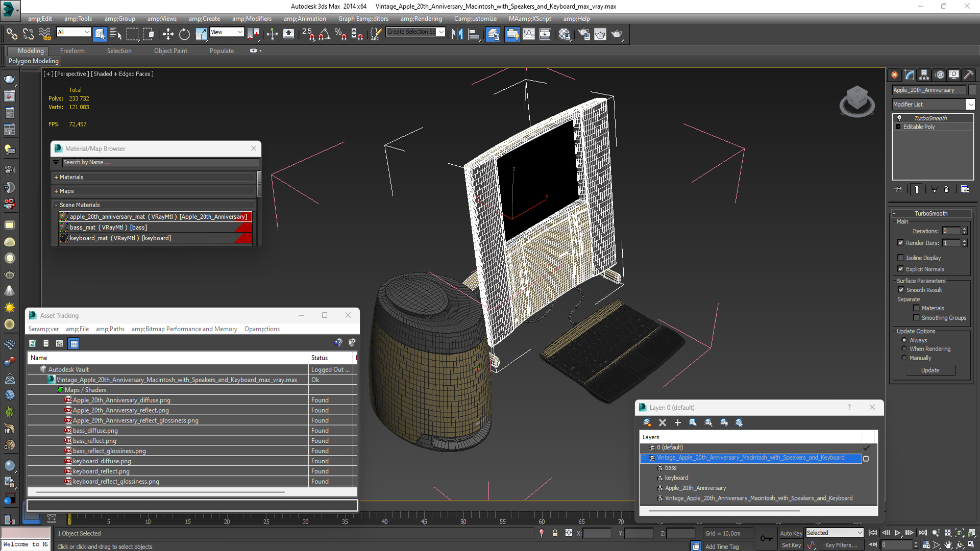980x551 pixels.
Task: Click object color swatch beside name field
Action: pos(972,90)
